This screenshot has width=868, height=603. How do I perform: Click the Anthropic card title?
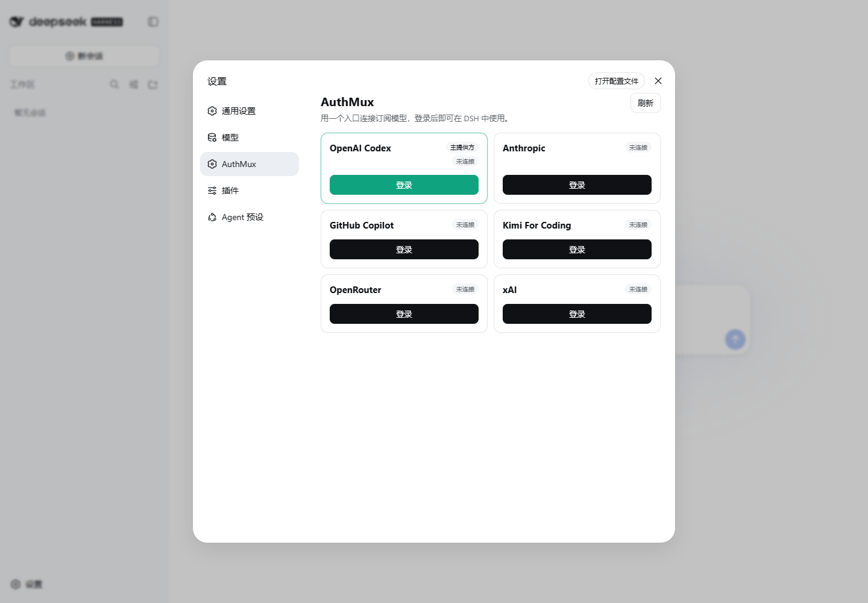click(524, 148)
